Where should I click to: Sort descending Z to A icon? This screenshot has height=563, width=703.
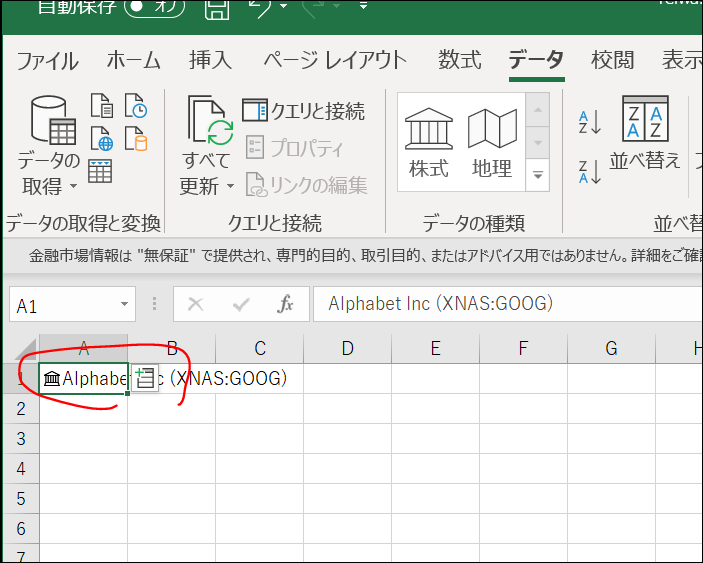point(589,172)
